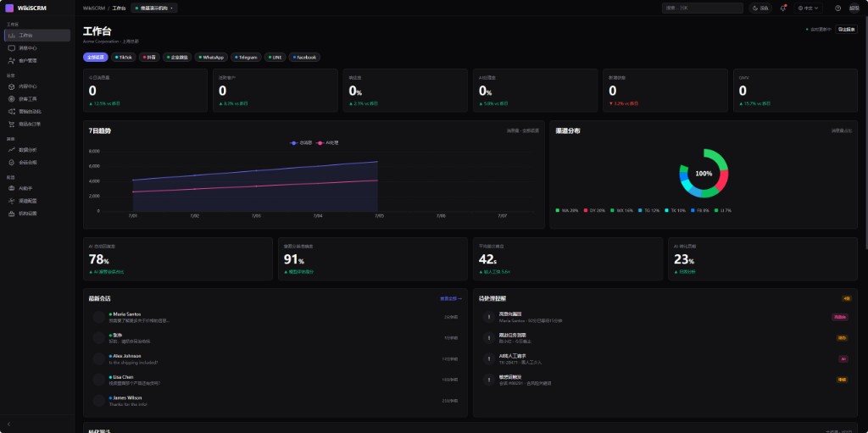The width and height of the screenshot is (868, 433).
Task: Click the notification bell icon
Action: (782, 8)
